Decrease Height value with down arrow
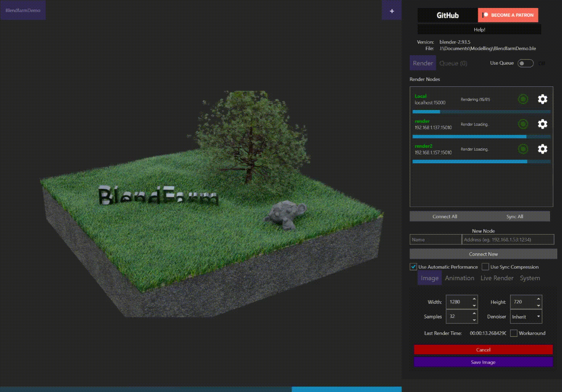Viewport: 562px width, 392px height. click(538, 306)
